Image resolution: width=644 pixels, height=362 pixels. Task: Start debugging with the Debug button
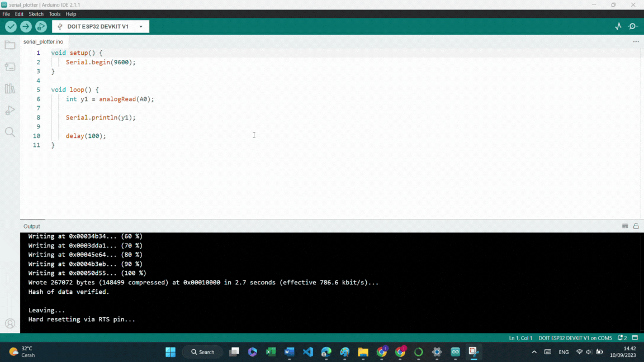pos(41,27)
